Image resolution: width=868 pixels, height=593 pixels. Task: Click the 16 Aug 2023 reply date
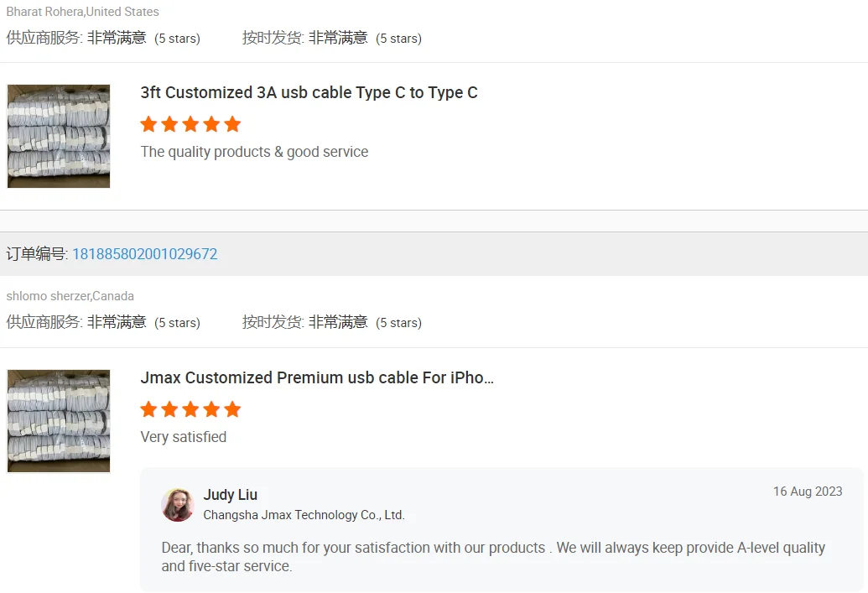(808, 492)
